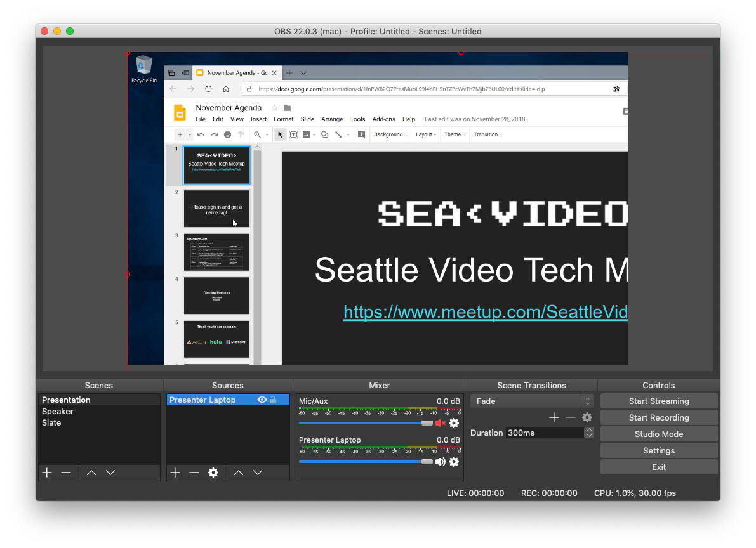This screenshot has width=756, height=548.
Task: Add a new scene with plus icon
Action: [47, 473]
